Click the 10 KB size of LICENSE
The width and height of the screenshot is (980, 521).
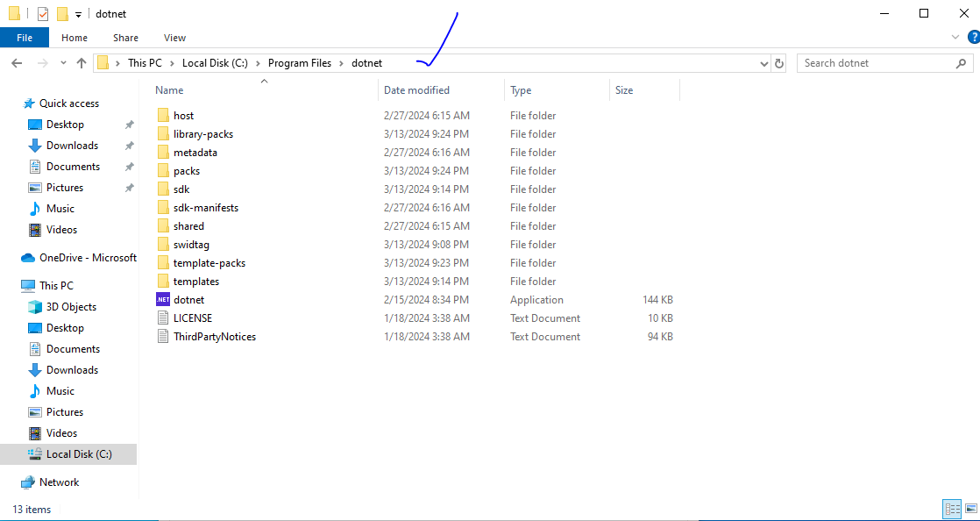click(x=660, y=318)
